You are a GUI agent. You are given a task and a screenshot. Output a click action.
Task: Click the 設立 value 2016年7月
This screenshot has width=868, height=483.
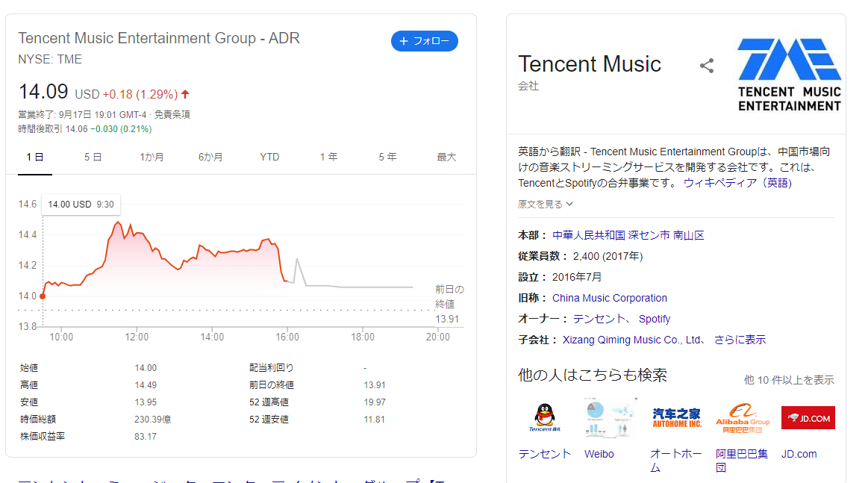tap(577, 277)
